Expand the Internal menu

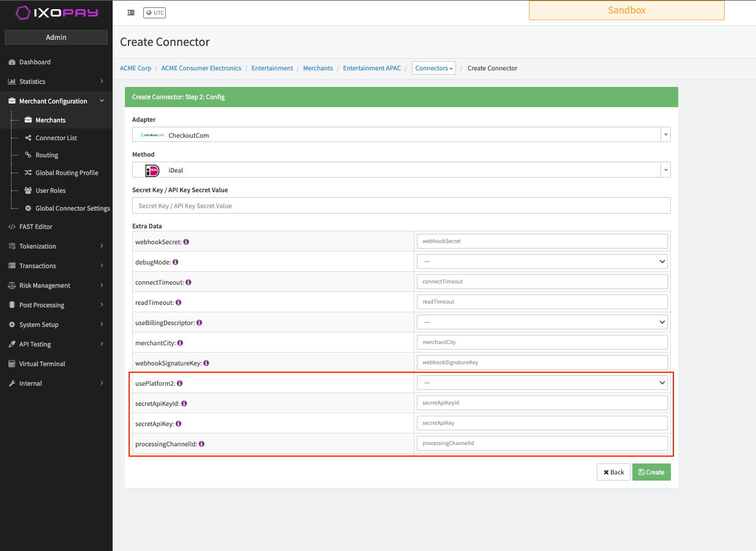tap(56, 383)
